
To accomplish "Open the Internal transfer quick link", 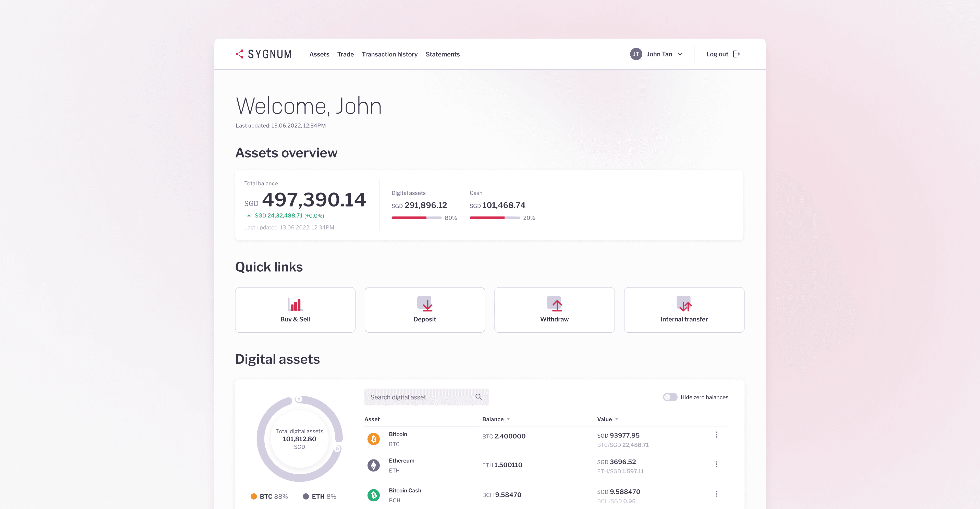I will (x=684, y=310).
